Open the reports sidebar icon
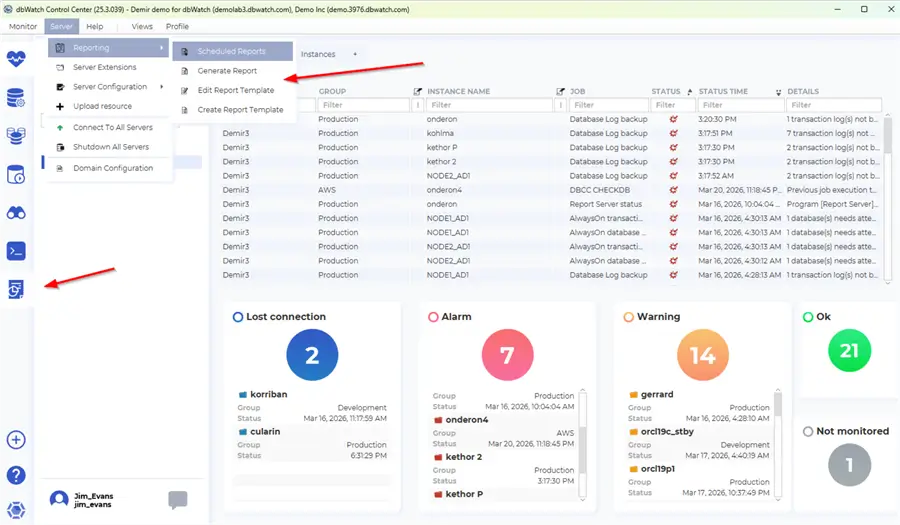 (x=16, y=289)
